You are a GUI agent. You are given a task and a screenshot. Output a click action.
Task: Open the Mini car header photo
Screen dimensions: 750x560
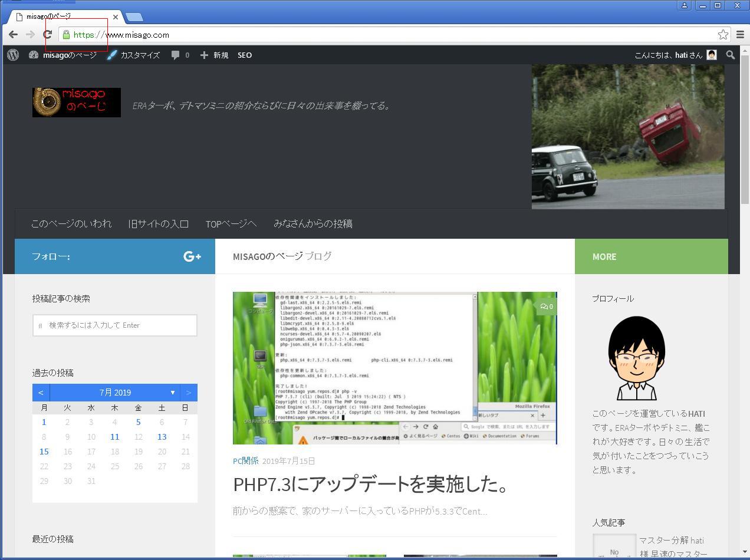(628, 137)
